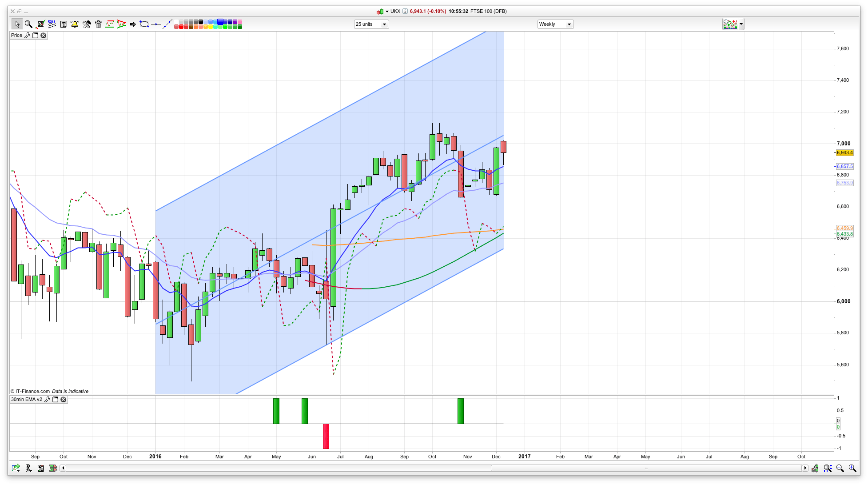Click the zoom in magnifier icon
Image resolution: width=868 pixels, height=485 pixels.
[852, 468]
